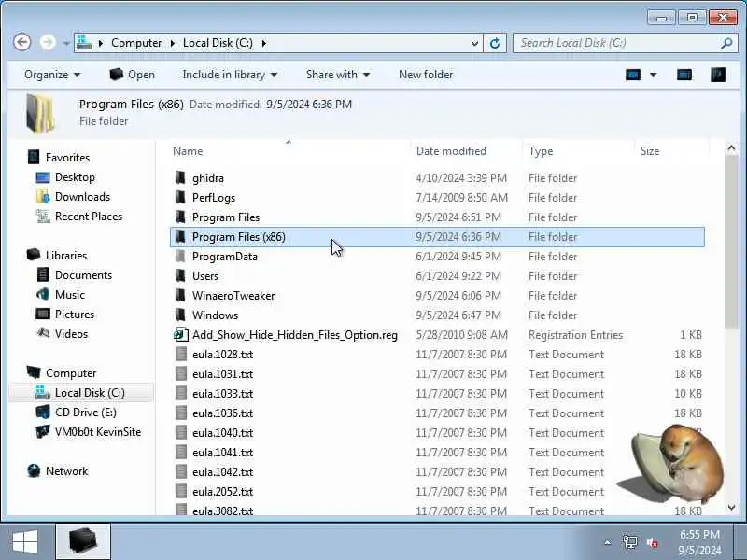Image resolution: width=747 pixels, height=560 pixels.
Task: Toggle the preview pane icon
Action: (684, 75)
